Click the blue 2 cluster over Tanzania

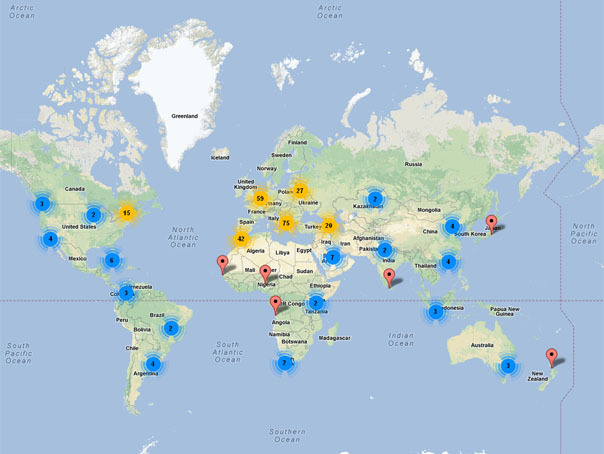pyautogui.click(x=315, y=303)
